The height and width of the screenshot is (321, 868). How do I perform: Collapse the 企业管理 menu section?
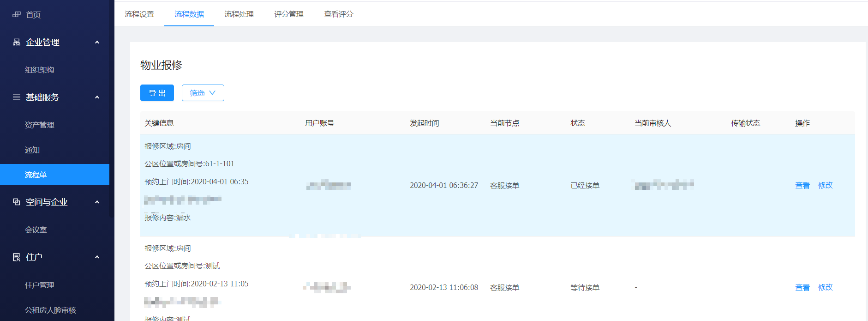pyautogui.click(x=97, y=42)
